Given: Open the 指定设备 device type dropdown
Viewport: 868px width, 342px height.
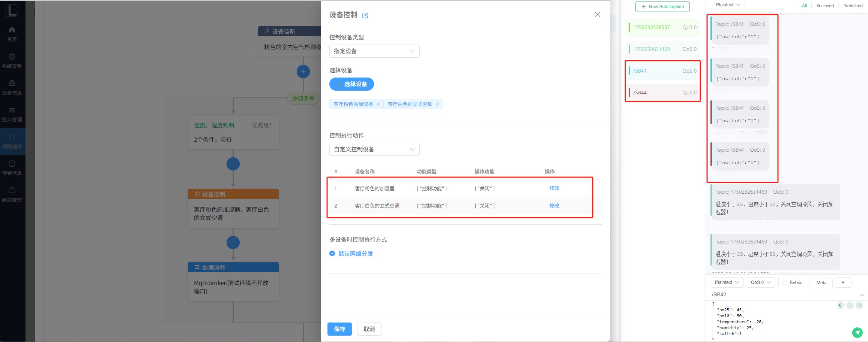Looking at the screenshot, I should (374, 51).
